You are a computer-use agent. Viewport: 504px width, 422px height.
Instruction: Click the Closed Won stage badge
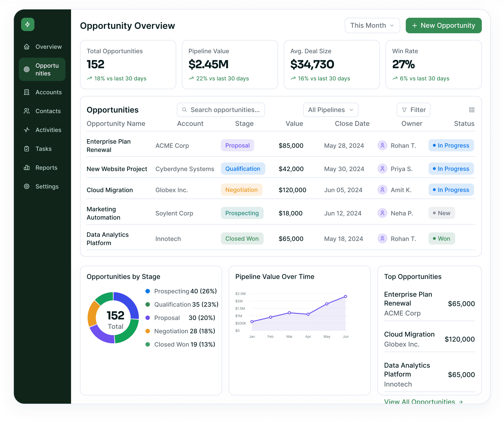coord(242,238)
